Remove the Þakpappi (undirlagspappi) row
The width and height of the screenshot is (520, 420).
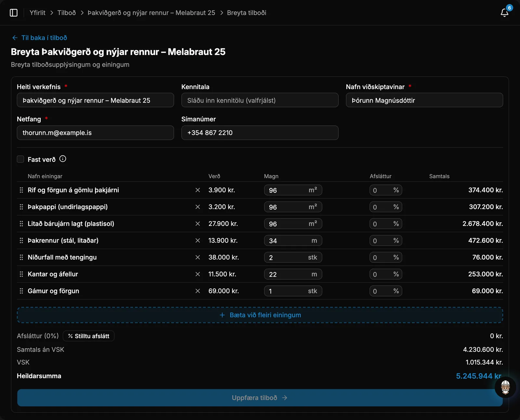[198, 207]
